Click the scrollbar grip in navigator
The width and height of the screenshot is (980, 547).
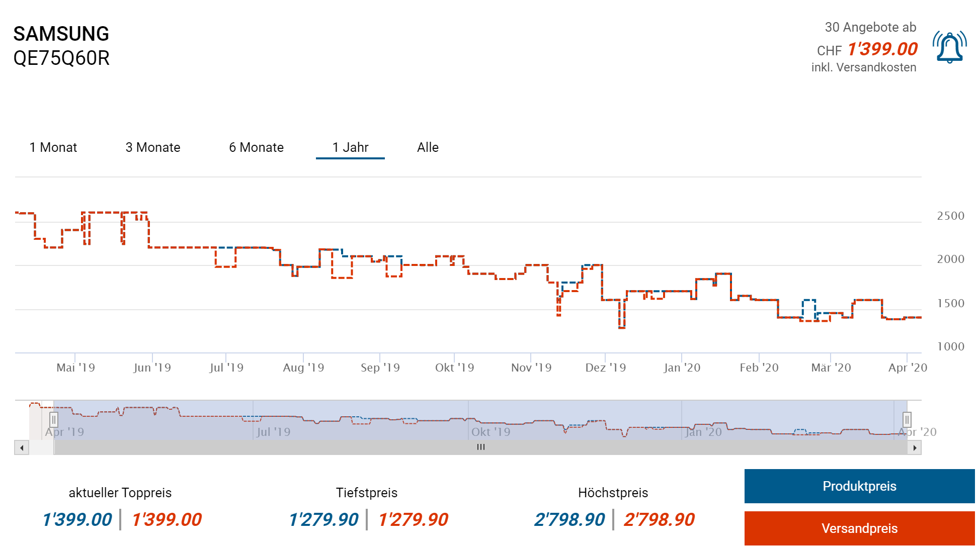480,447
